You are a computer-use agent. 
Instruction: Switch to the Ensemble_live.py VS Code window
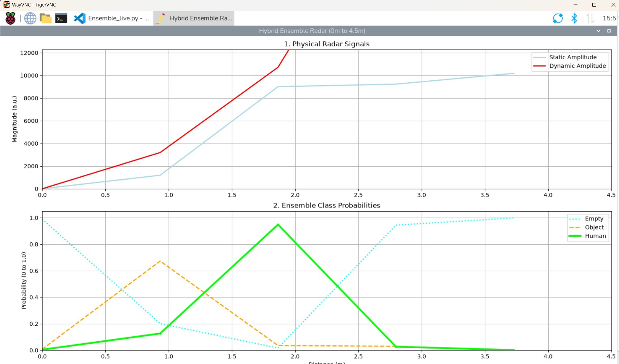tap(112, 18)
